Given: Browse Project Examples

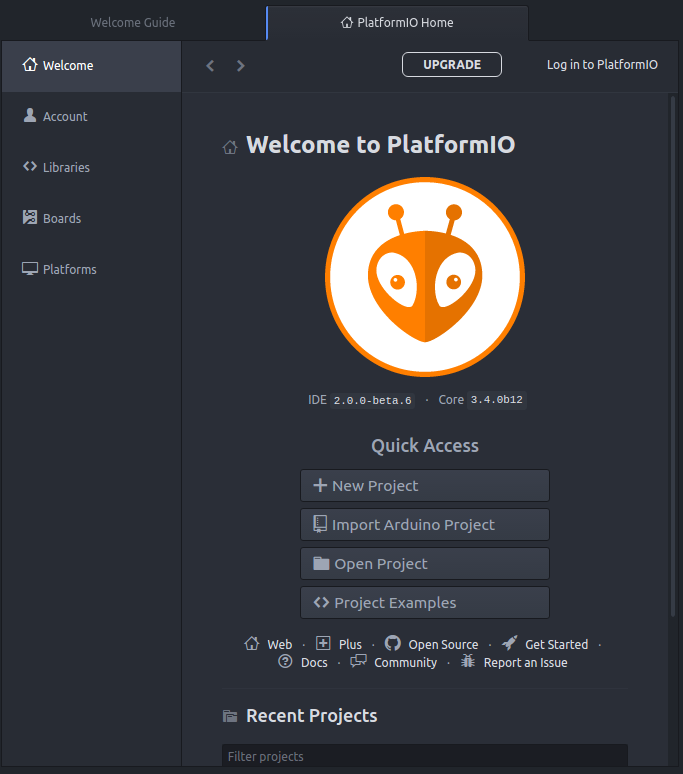Looking at the screenshot, I should pos(425,603).
